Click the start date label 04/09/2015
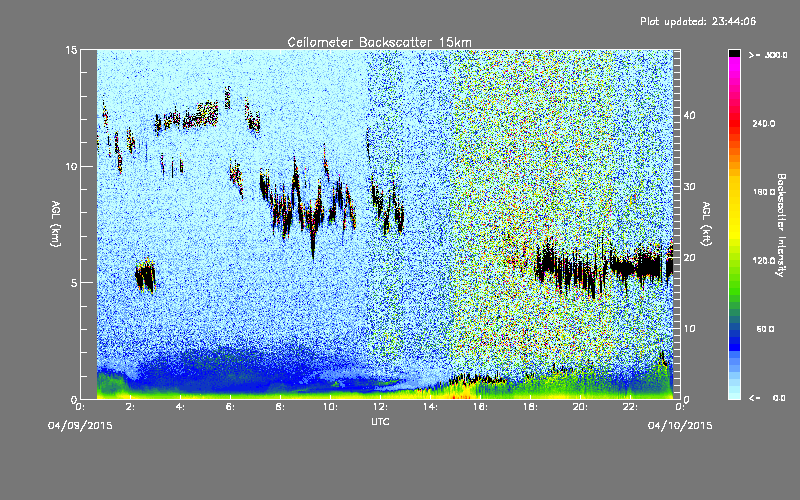Image resolution: width=800 pixels, height=500 pixels. pos(80,426)
